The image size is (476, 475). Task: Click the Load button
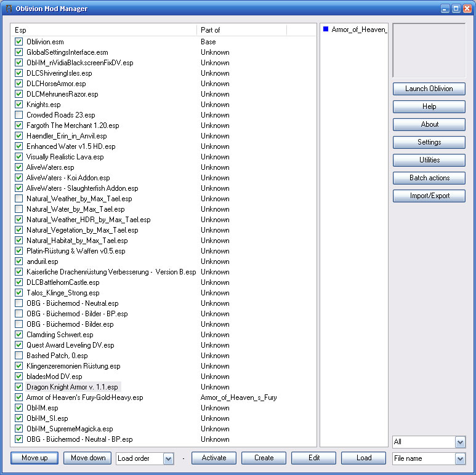pos(364,458)
